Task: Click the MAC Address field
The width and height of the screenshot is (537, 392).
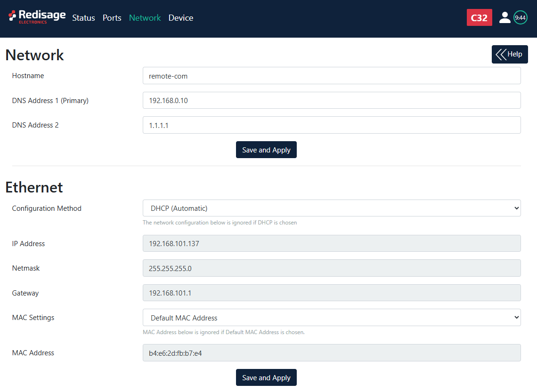Action: click(332, 353)
